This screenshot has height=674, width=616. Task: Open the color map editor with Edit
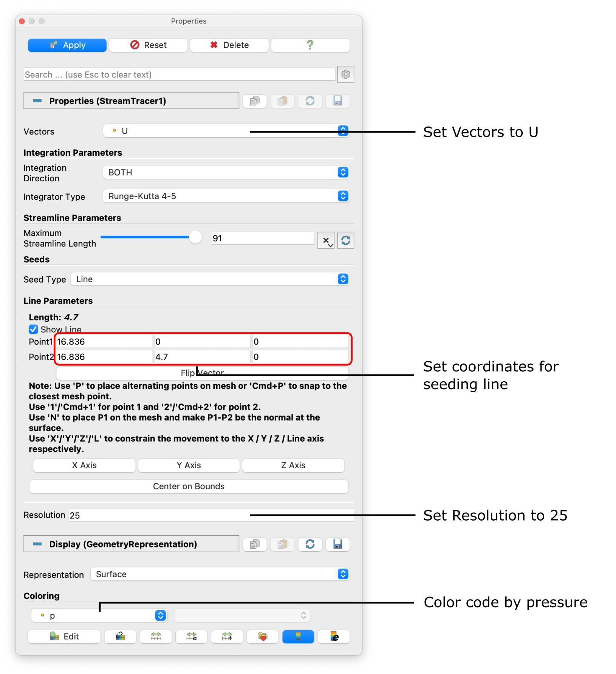(x=64, y=637)
